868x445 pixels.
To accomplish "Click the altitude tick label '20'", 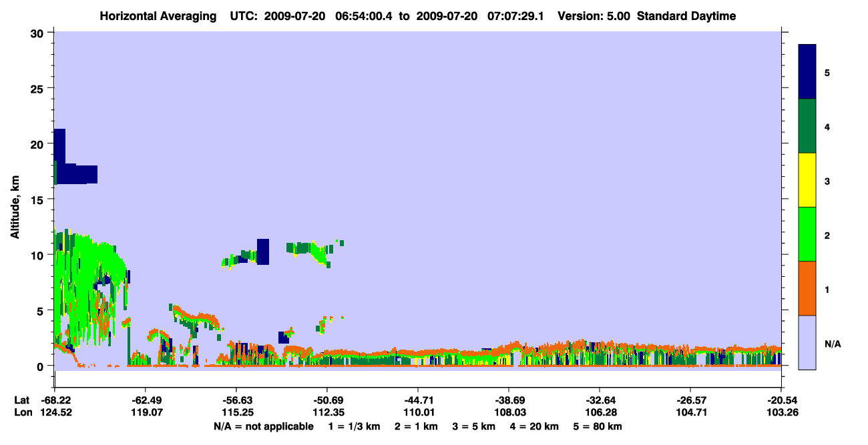I will point(38,144).
